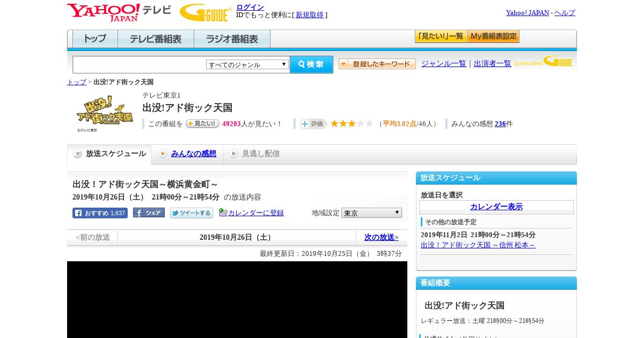Click the ログイン link

coord(250,7)
